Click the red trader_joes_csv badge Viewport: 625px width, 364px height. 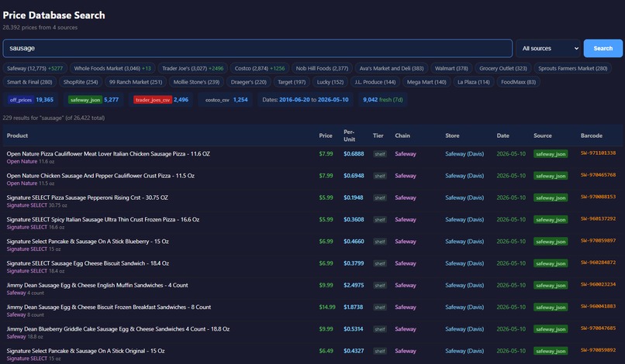tap(153, 100)
